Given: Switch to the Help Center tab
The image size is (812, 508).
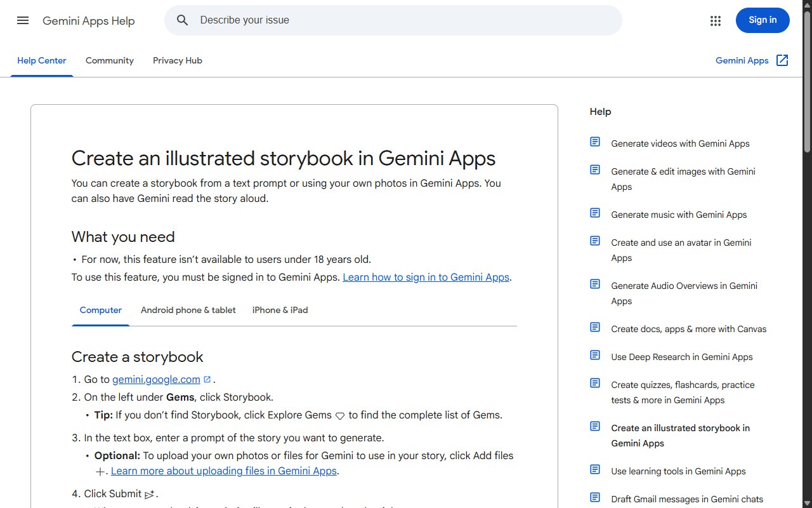Looking at the screenshot, I should coord(42,61).
